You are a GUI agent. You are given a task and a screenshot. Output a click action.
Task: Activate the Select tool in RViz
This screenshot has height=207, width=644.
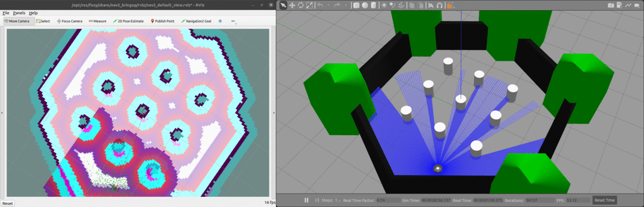(x=43, y=21)
